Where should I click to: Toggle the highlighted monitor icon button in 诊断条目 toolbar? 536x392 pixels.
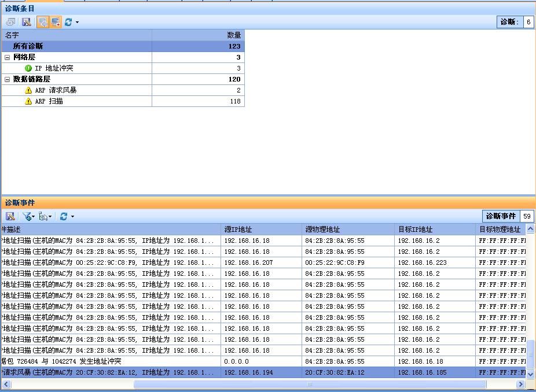[56, 22]
